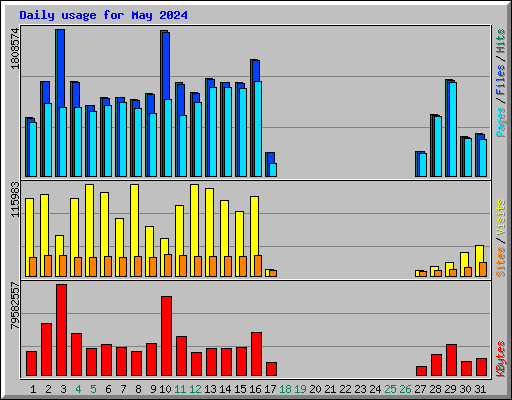
Task: Click the red KBytes bar for day 2
Action: [46, 349]
